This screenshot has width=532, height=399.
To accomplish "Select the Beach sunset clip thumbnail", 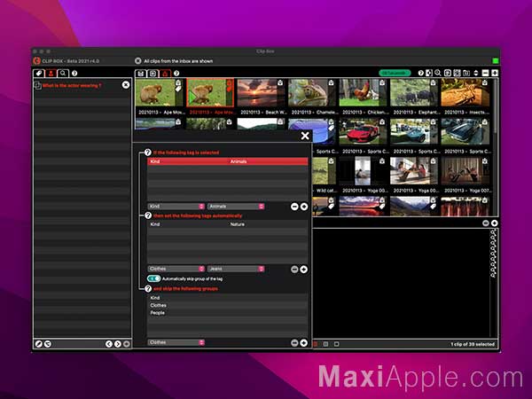I will click(261, 92).
